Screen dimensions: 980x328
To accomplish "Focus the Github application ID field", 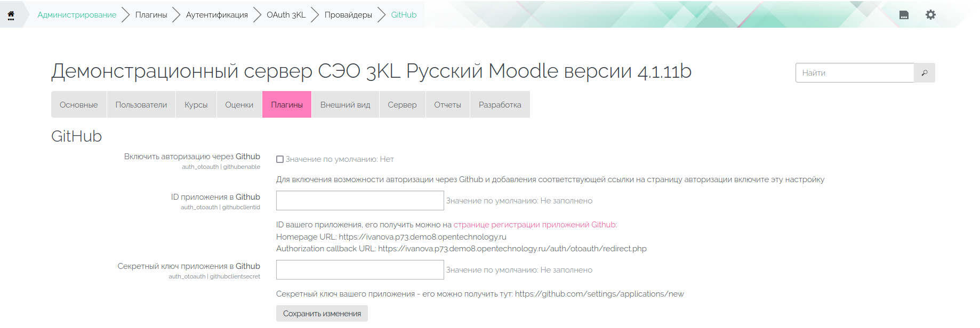I will point(360,201).
